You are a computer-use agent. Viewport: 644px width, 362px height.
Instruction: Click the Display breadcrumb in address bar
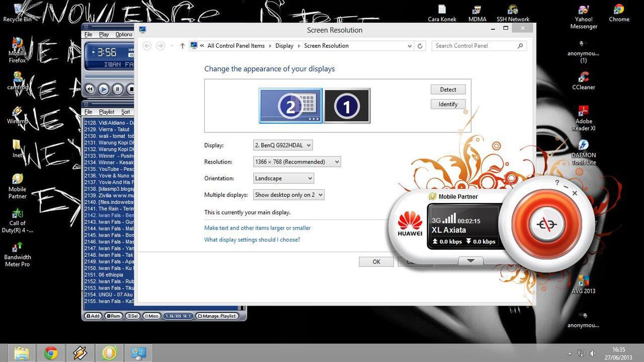coord(284,46)
